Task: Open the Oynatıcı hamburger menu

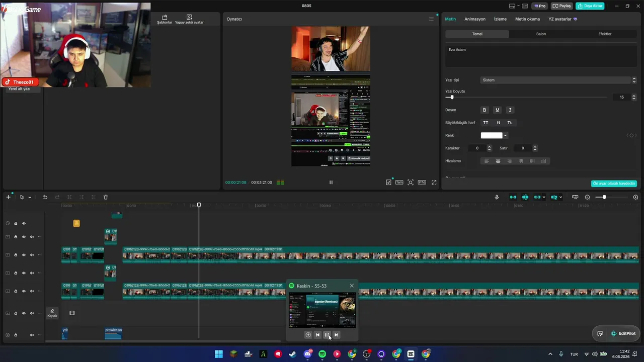Action: point(431,19)
